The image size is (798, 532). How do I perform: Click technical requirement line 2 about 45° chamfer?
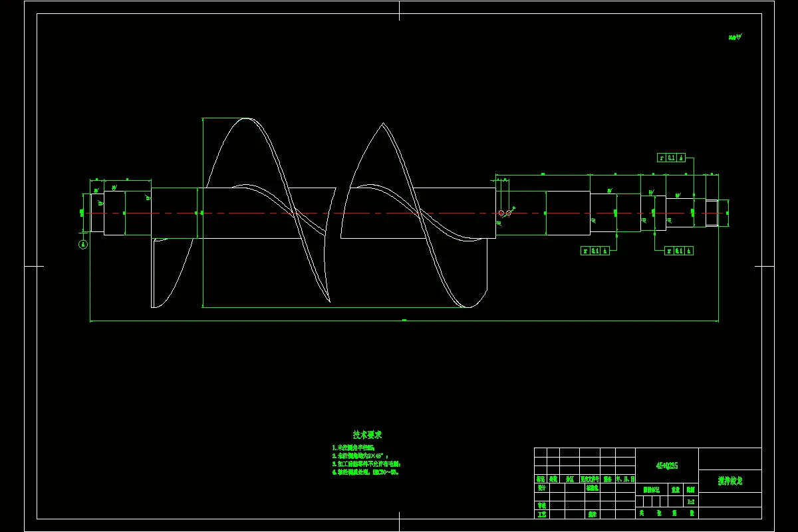[360, 456]
